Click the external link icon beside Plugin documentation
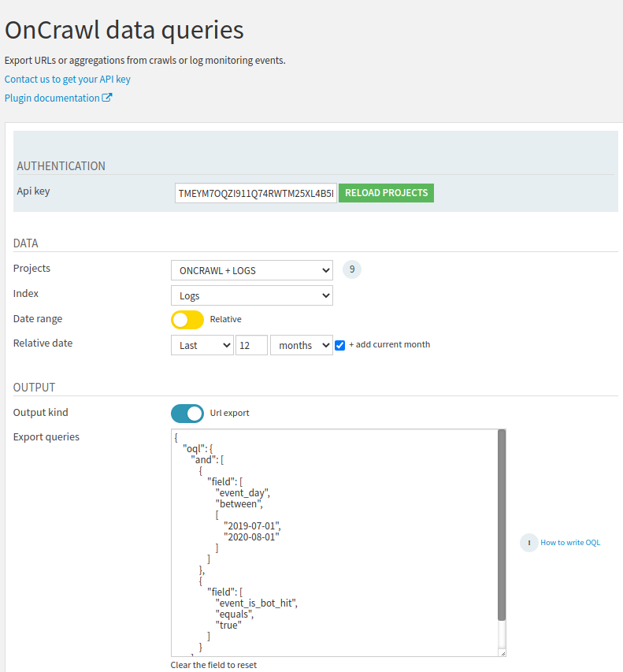The height and width of the screenshot is (672, 623). click(106, 98)
